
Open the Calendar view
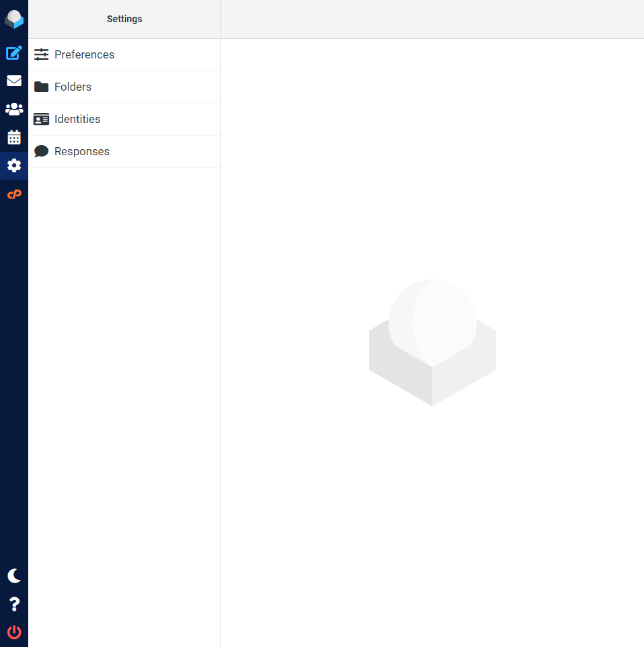point(14,137)
